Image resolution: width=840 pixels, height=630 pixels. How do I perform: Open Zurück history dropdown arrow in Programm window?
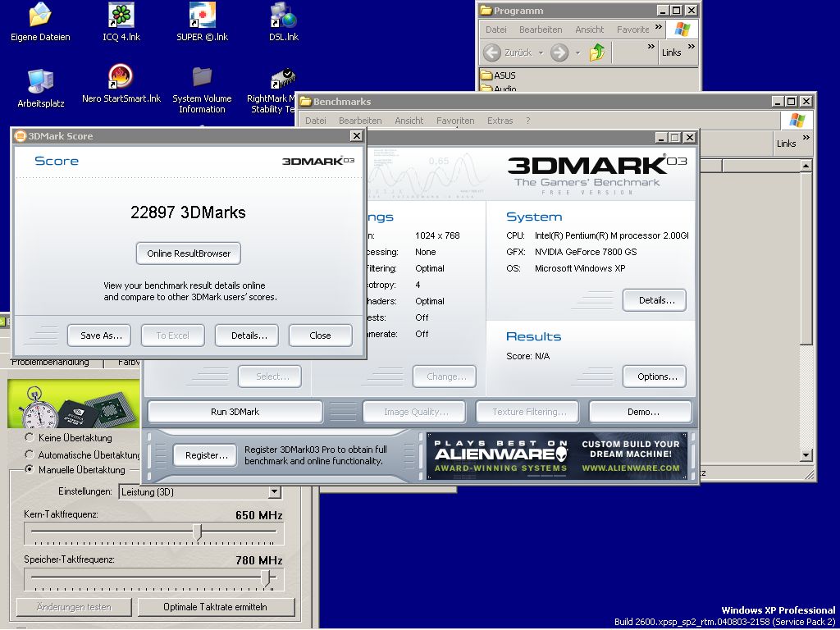tap(541, 52)
